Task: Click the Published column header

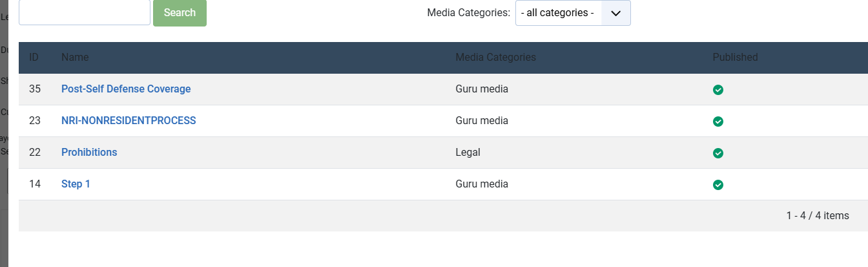Action: [x=735, y=58]
